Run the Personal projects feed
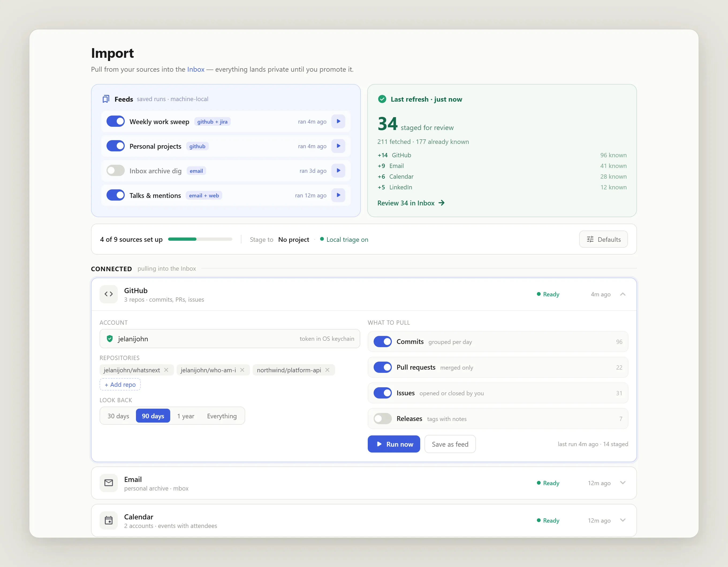The image size is (728, 567). point(338,146)
